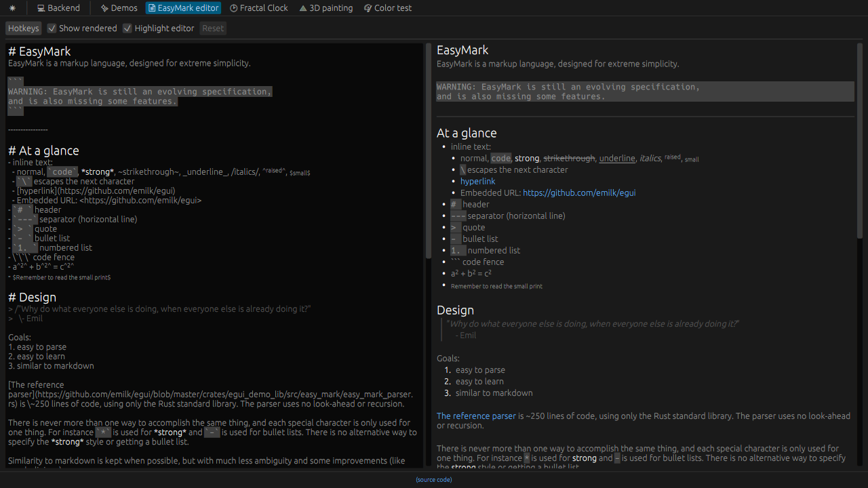Click the sun theme icon in top bar
This screenshot has height=488, width=868.
click(12, 8)
